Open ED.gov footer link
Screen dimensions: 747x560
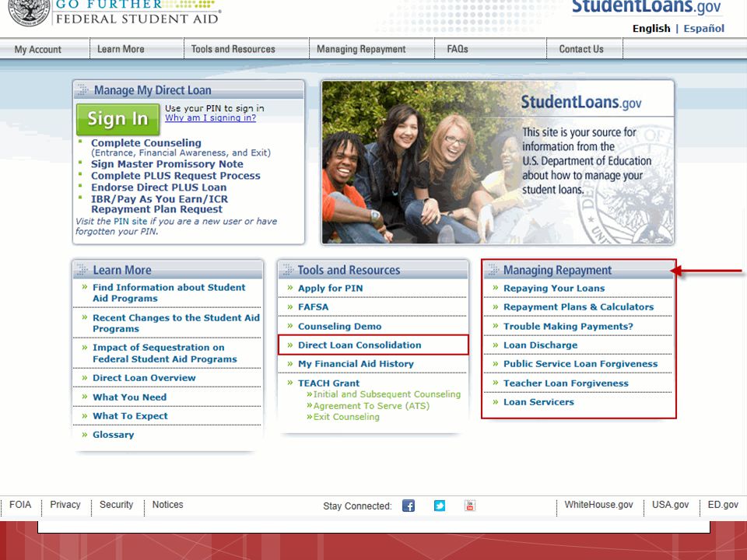723,505
